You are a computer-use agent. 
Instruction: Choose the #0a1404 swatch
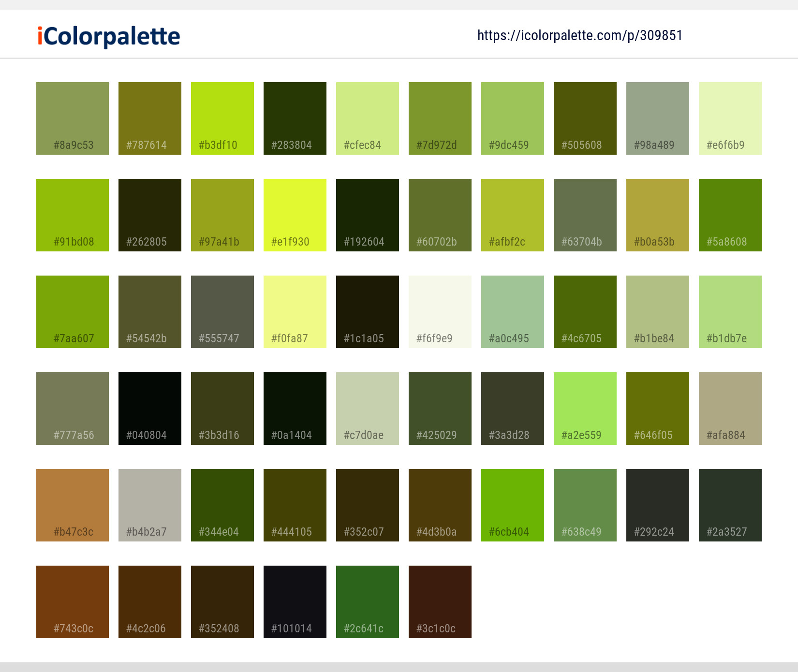295,409
